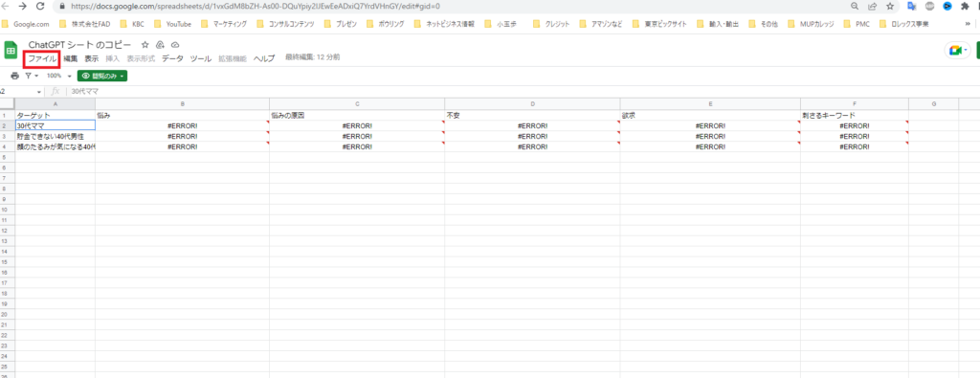This screenshot has width=980, height=378.
Task: Click the padlock site info icon
Action: (x=62, y=7)
